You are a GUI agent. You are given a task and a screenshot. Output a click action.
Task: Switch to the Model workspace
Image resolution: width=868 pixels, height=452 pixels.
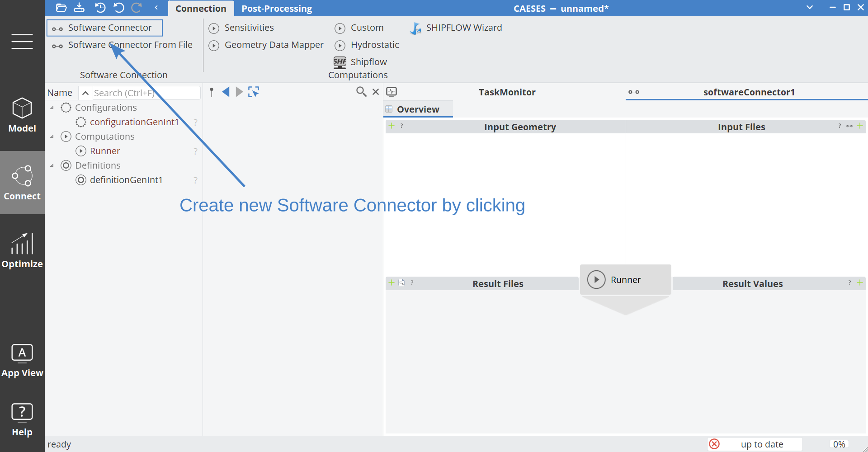coord(22,115)
